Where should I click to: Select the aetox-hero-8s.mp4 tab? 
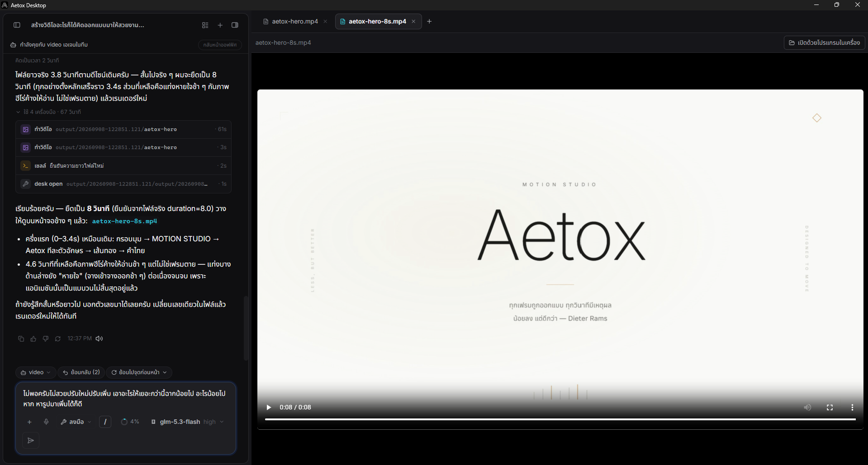pos(377,21)
